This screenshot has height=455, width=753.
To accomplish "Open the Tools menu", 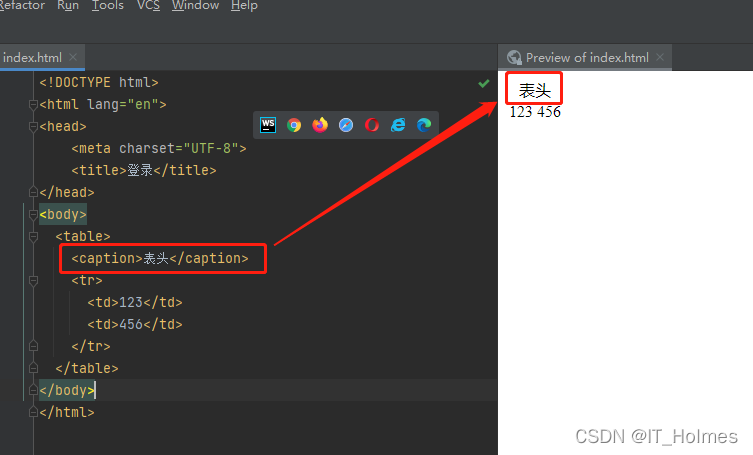I will click(108, 5).
